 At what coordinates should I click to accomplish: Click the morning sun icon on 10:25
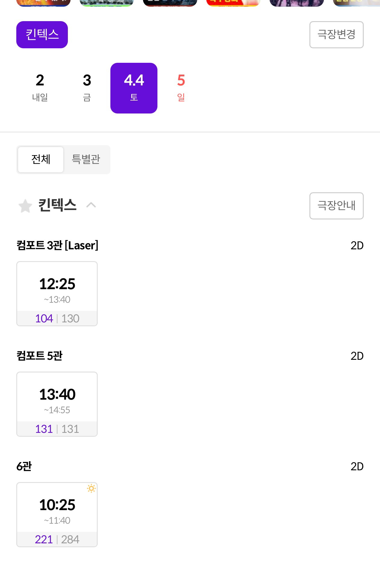pyautogui.click(x=91, y=488)
